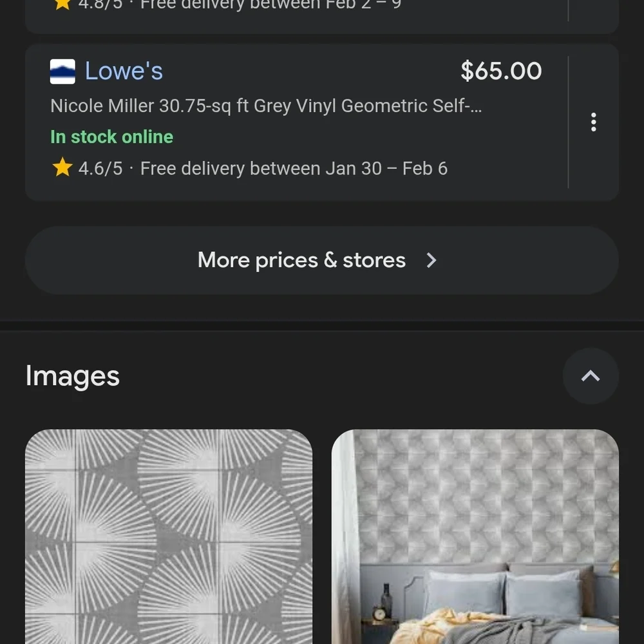Open the Nicole Miller Grey Vinyl Geometric listing
644x644 pixels.
266,106
